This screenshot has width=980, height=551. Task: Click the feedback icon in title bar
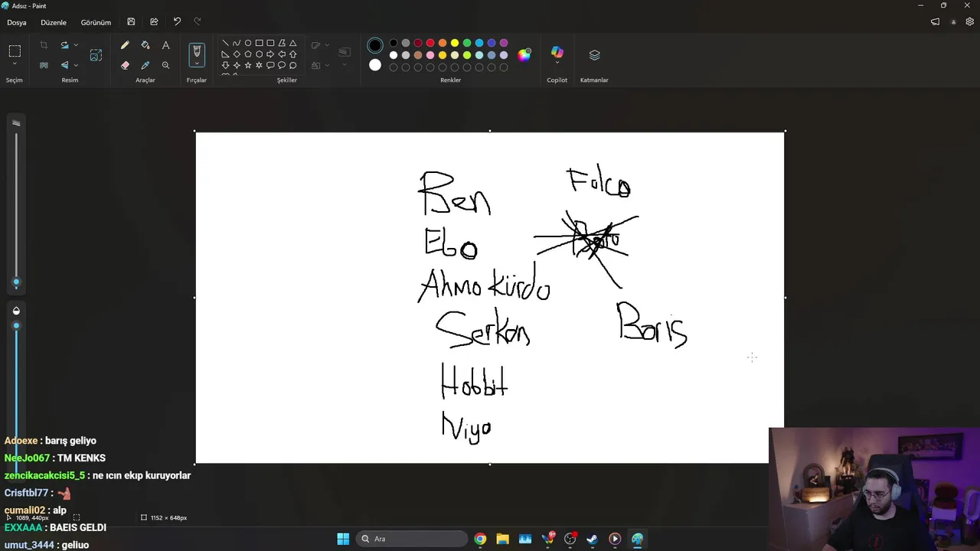935,21
